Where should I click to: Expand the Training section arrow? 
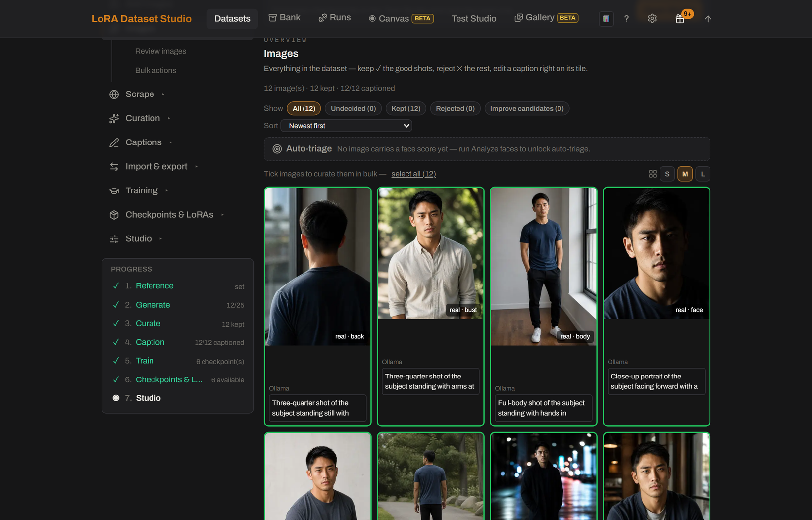click(167, 191)
